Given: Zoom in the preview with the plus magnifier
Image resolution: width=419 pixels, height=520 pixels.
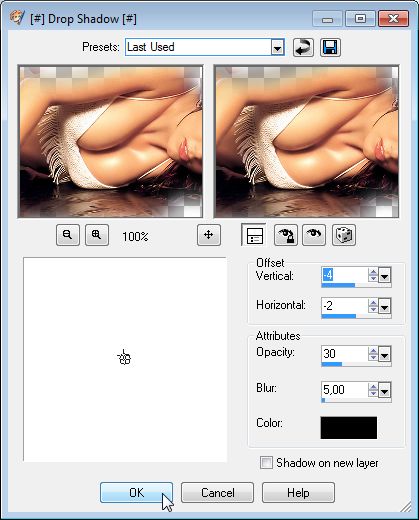Looking at the screenshot, I should tap(97, 235).
